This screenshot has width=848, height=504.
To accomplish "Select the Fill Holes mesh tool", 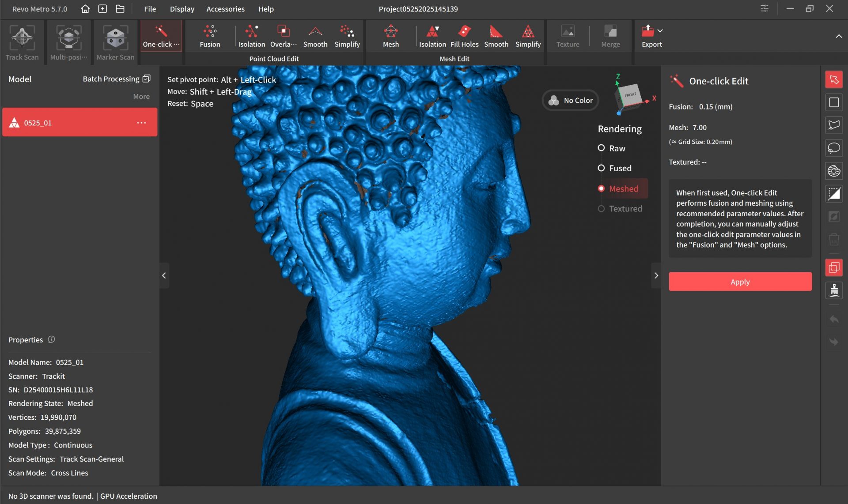I will click(464, 36).
